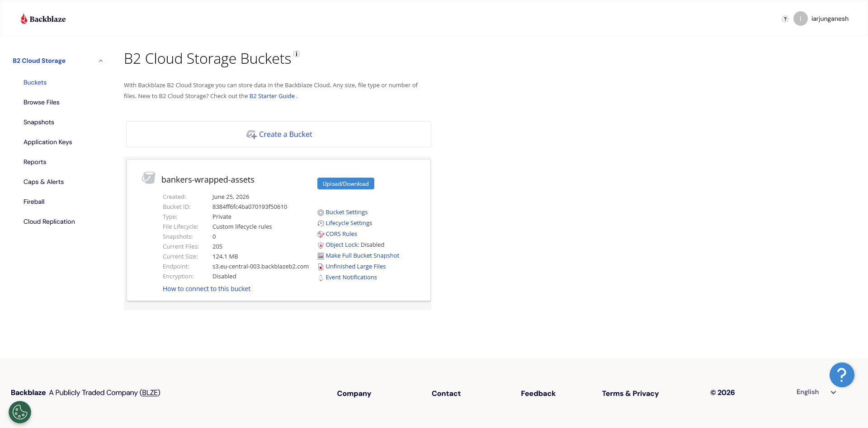Screen dimensions: 868x428
Task: Open Application Keys page
Action: coord(48,142)
